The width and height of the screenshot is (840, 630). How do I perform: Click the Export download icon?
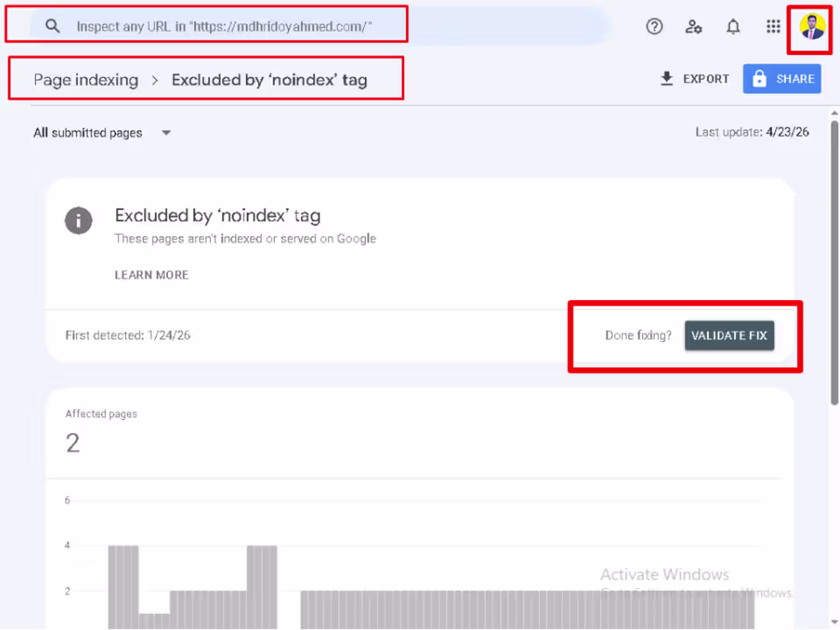tap(667, 79)
